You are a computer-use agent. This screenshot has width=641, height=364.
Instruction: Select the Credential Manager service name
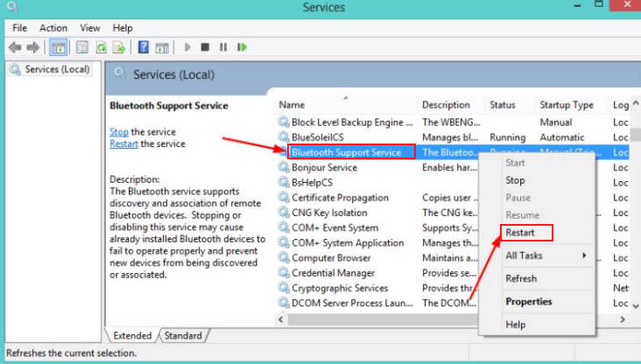pyautogui.click(x=333, y=273)
